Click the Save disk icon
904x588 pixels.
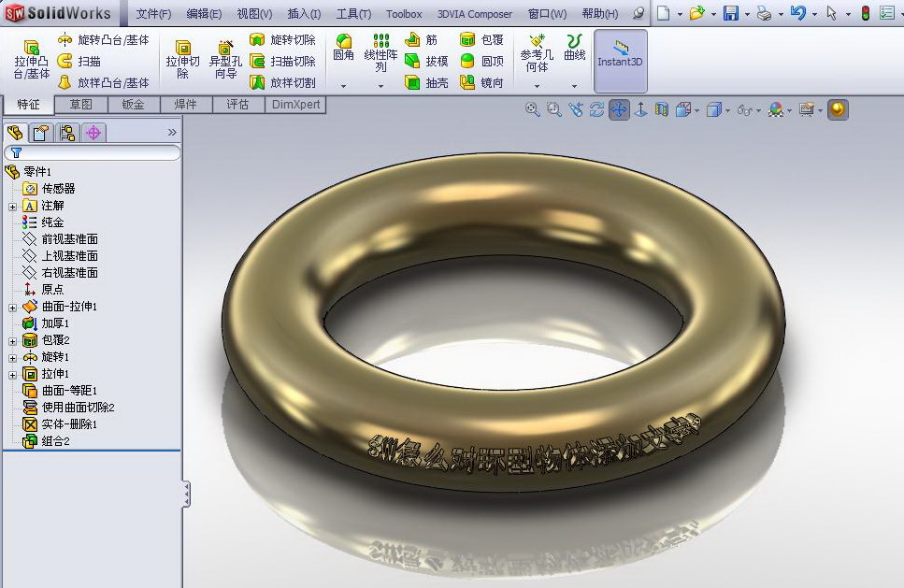tap(731, 13)
